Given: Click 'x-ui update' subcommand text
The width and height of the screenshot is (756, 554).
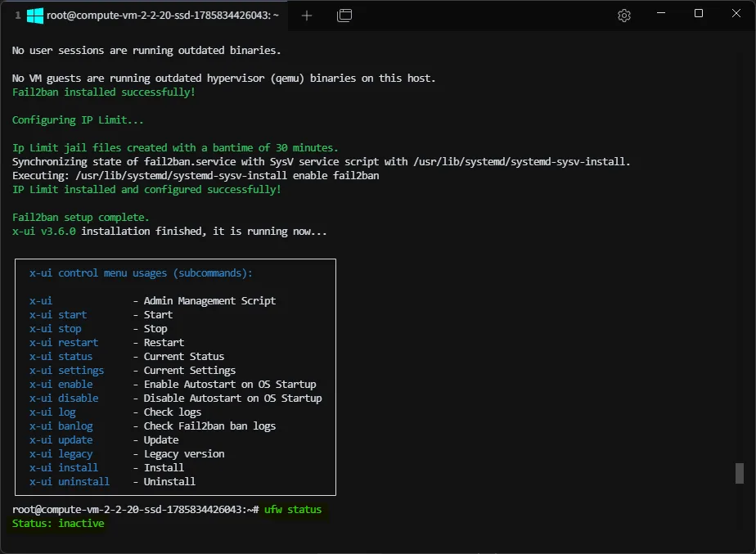Looking at the screenshot, I should (x=61, y=440).
